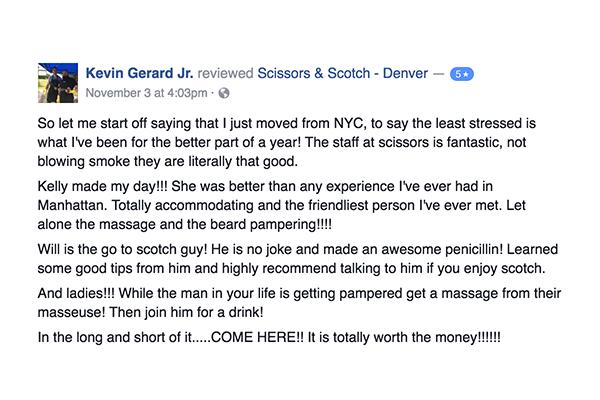Viewport: 600px width, 400px height.
Task: Select the paragraph starting "Will is the go"
Action: point(298,259)
